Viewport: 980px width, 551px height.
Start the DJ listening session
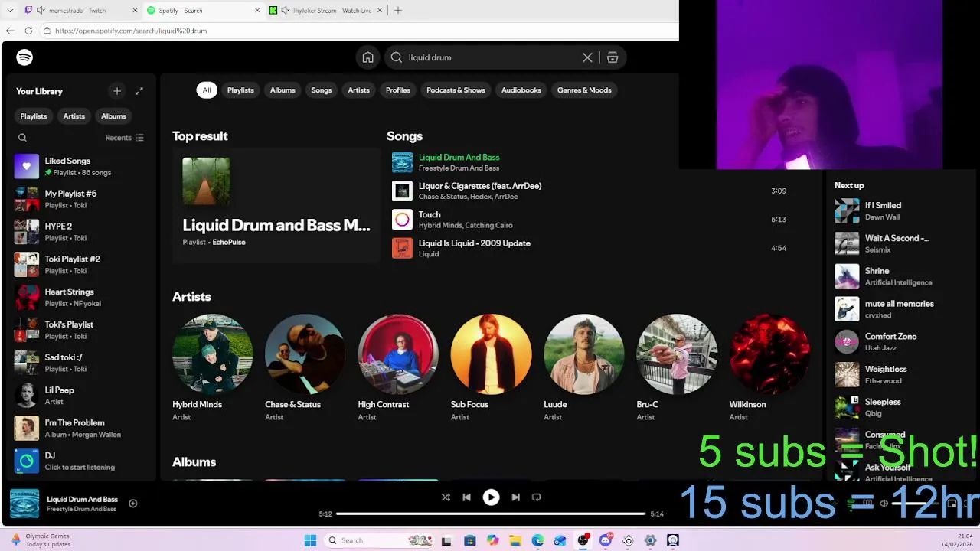(80, 461)
